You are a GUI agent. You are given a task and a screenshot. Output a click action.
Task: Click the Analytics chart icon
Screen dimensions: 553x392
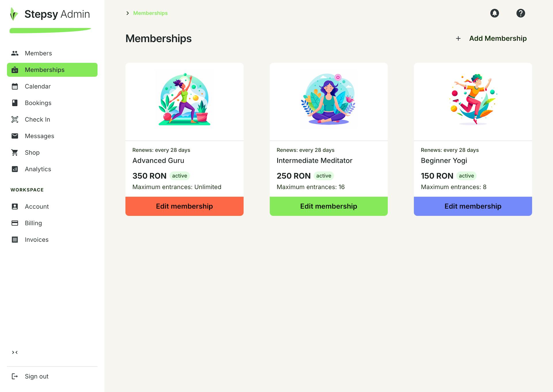point(15,169)
